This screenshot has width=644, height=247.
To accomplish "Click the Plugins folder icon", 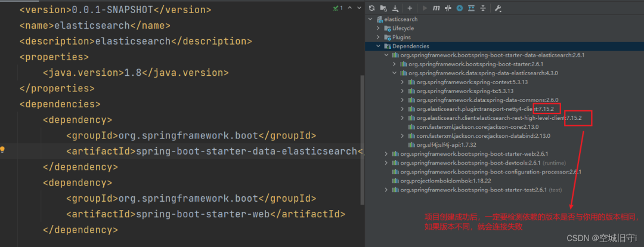I will click(388, 38).
